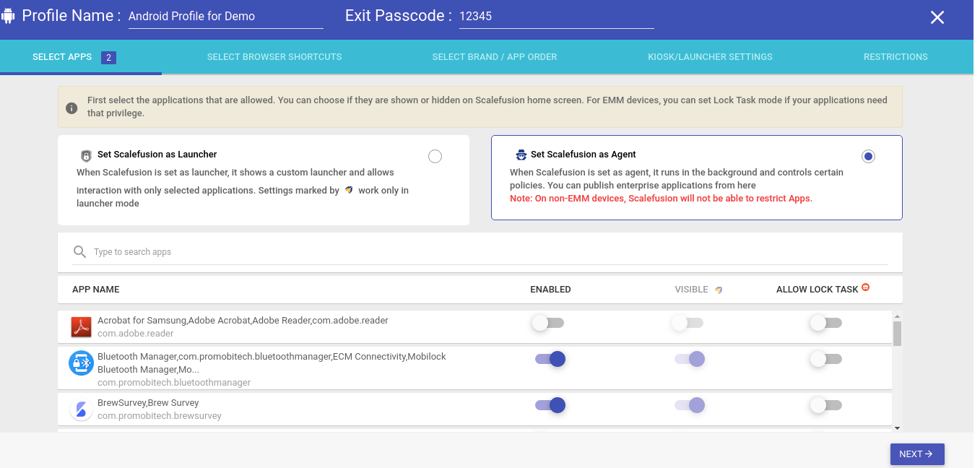980x468 pixels.
Task: Click the Adobe Acrobat app icon
Action: point(81,326)
